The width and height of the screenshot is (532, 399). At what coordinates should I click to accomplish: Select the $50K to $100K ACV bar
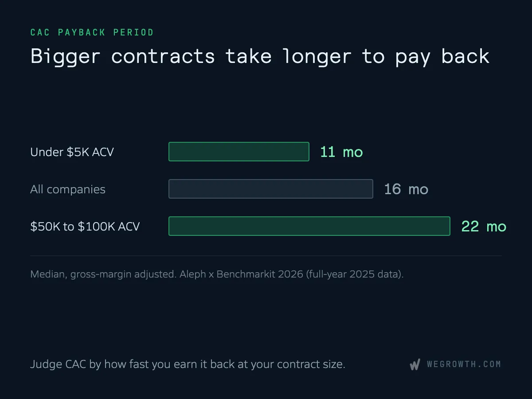point(309,226)
